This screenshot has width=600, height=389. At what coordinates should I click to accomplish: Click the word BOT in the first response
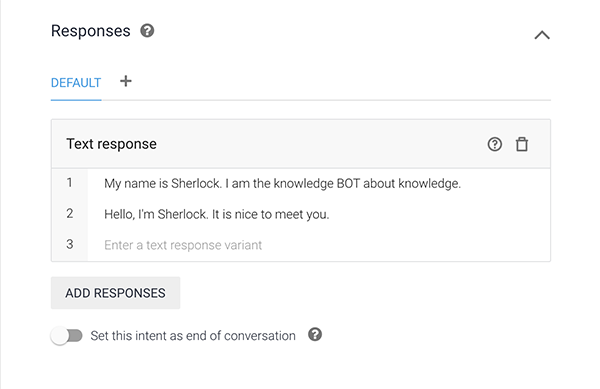click(x=348, y=184)
